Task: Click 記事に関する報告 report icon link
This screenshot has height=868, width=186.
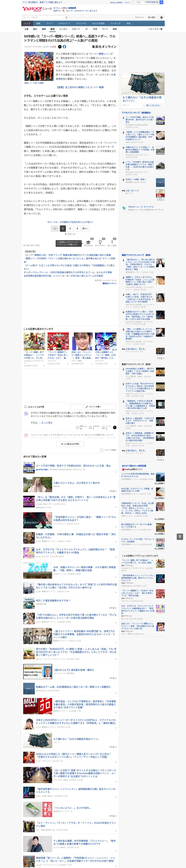Action: [x=31, y=245]
